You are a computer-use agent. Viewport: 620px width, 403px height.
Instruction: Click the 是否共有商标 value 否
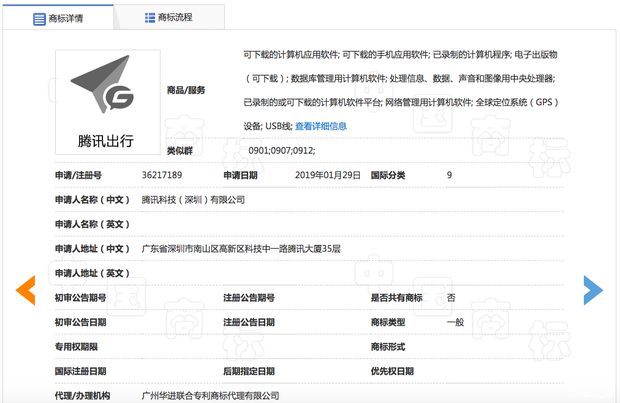point(451,297)
